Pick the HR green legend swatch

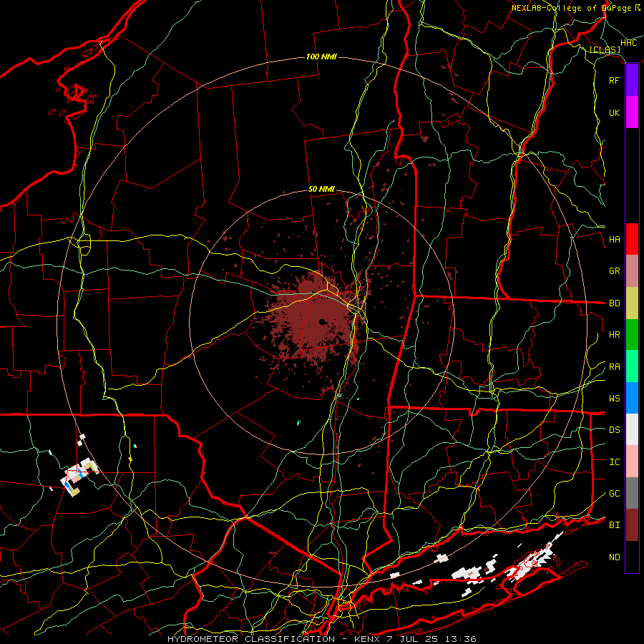pos(632,335)
